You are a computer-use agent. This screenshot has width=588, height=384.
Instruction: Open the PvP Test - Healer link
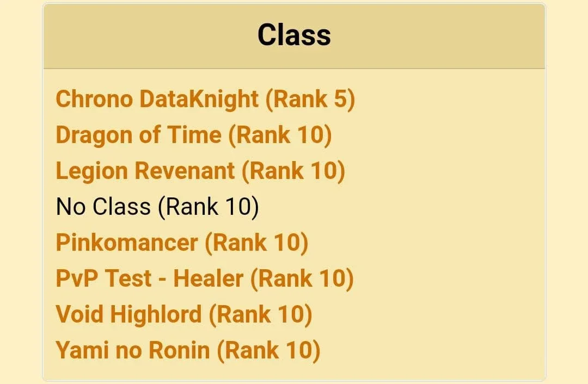click(x=205, y=278)
